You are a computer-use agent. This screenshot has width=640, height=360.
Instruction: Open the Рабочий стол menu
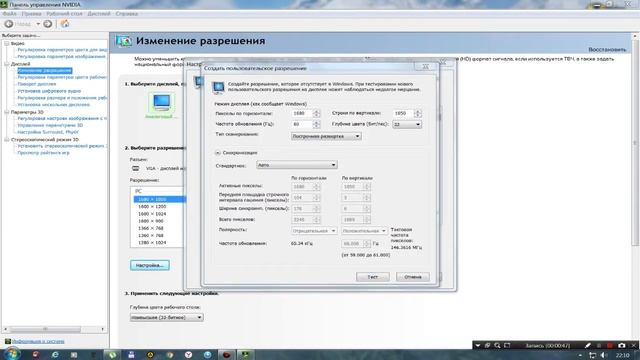coord(64,14)
